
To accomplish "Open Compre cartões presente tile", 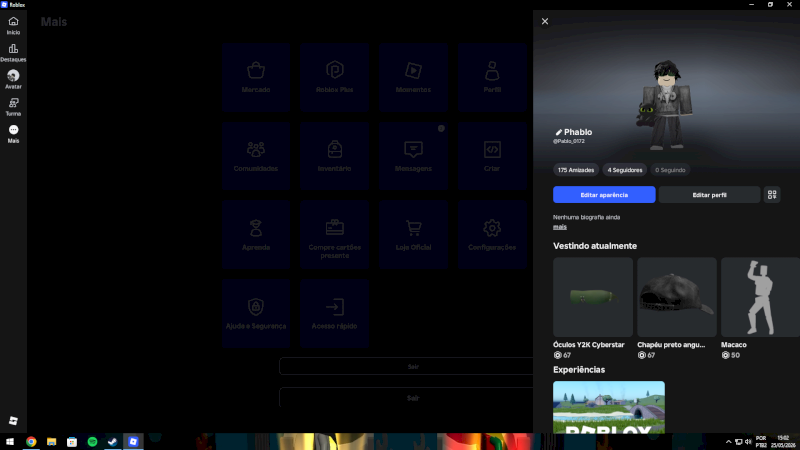I will 335,235.
